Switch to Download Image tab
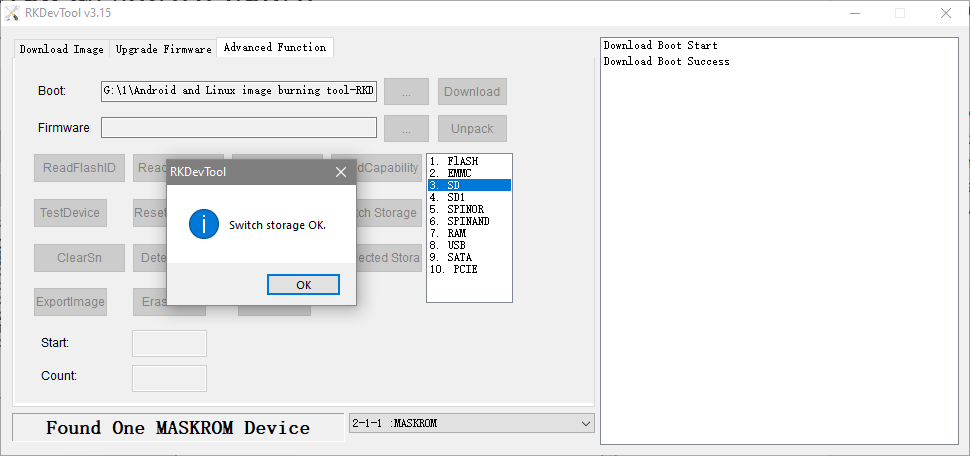Screen dimensions: 970x456 (61, 49)
